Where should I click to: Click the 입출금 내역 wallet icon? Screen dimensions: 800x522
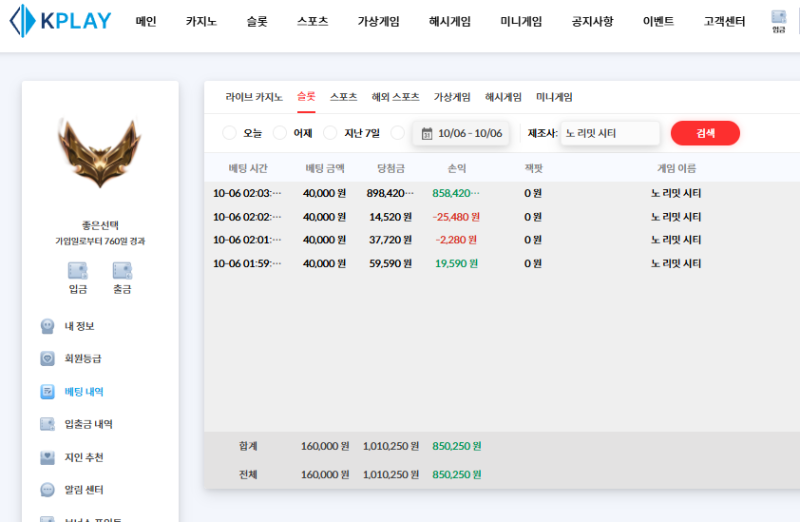47,424
